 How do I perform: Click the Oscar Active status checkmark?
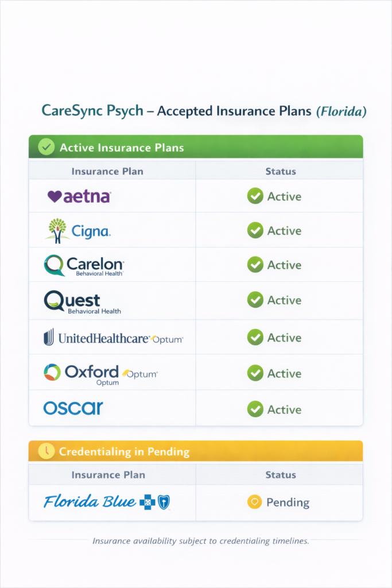pyautogui.click(x=255, y=409)
